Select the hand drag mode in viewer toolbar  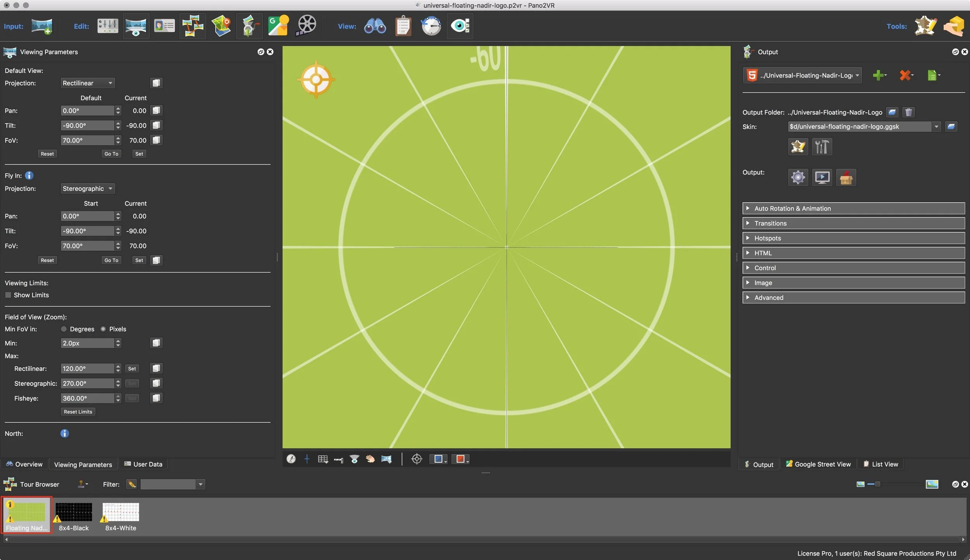click(x=370, y=459)
